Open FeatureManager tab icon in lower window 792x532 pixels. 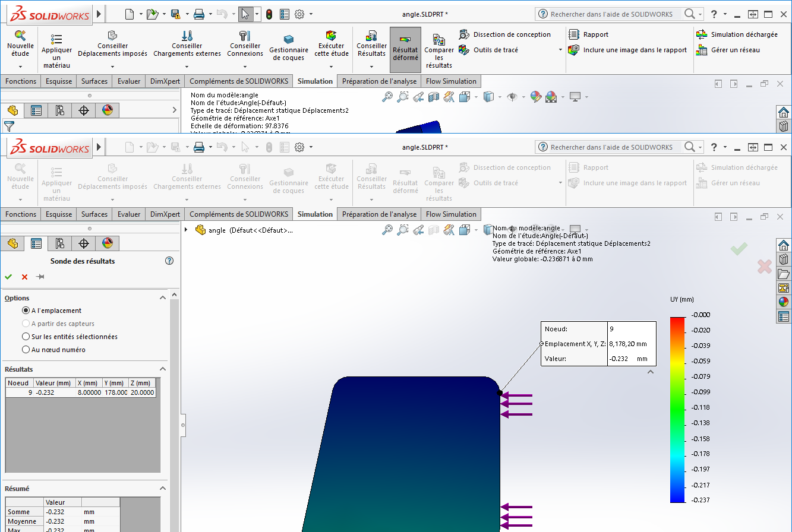click(x=12, y=243)
